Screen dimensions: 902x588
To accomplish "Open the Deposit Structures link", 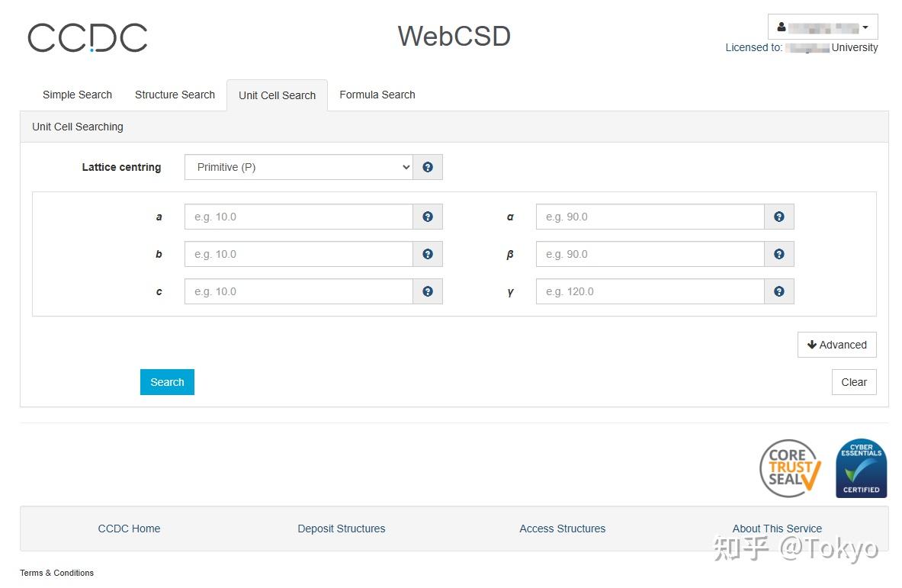I will (x=341, y=529).
